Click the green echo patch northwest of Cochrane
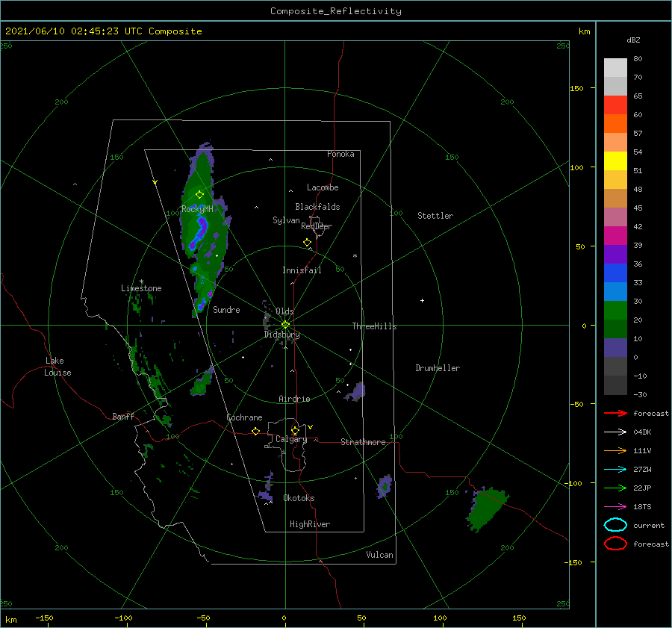 (202, 382)
